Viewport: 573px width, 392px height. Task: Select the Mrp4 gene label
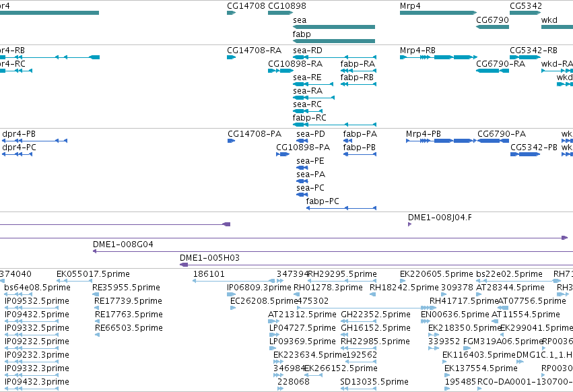click(x=410, y=6)
